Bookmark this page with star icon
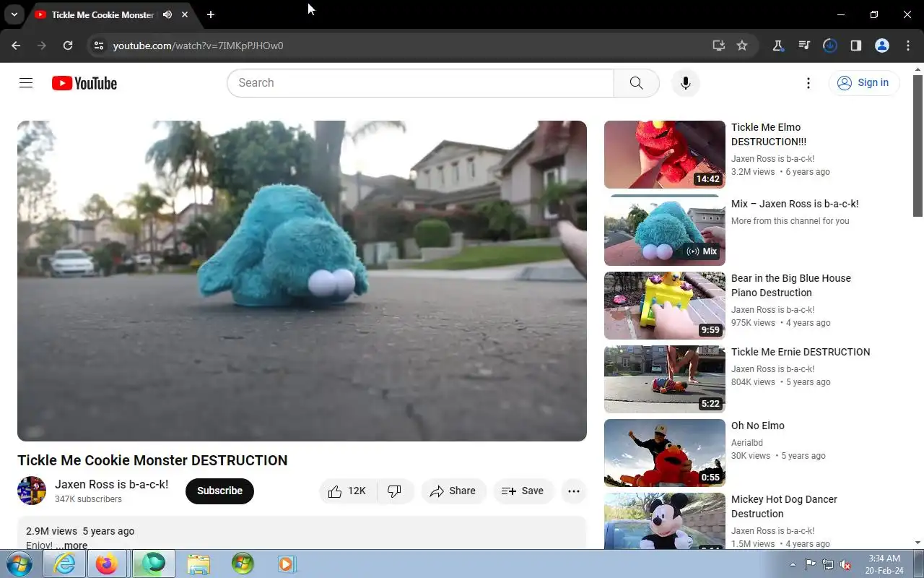The width and height of the screenshot is (924, 578). tap(742, 46)
